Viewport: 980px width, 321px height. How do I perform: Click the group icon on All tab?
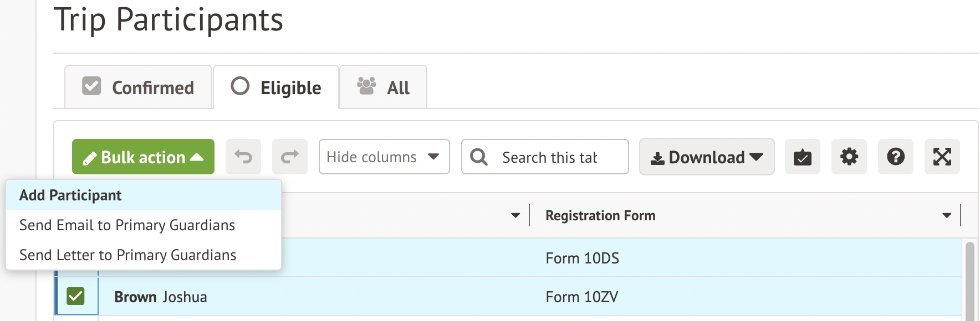pos(366,86)
